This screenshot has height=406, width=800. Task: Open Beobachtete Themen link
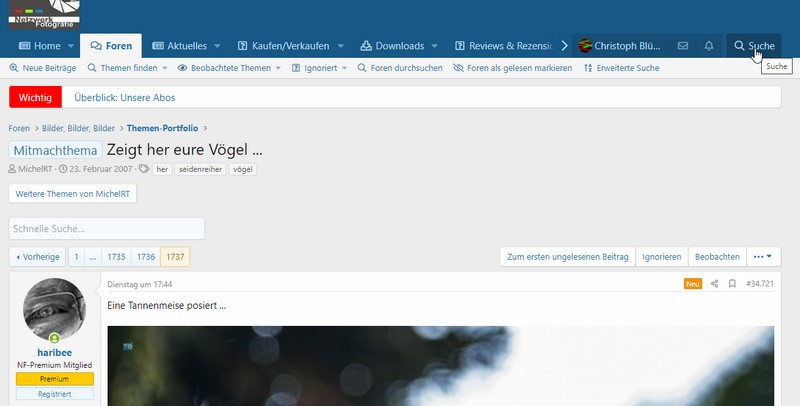[x=224, y=68]
